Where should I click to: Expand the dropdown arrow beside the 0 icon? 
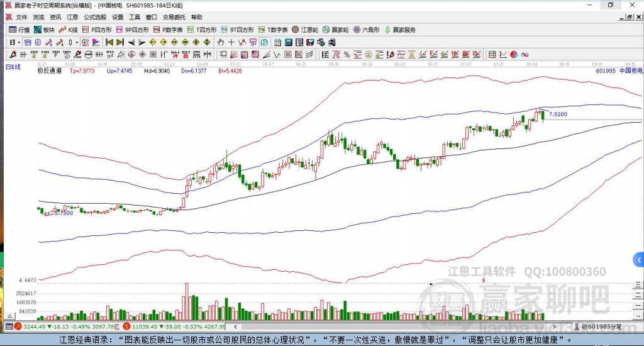click(76, 42)
